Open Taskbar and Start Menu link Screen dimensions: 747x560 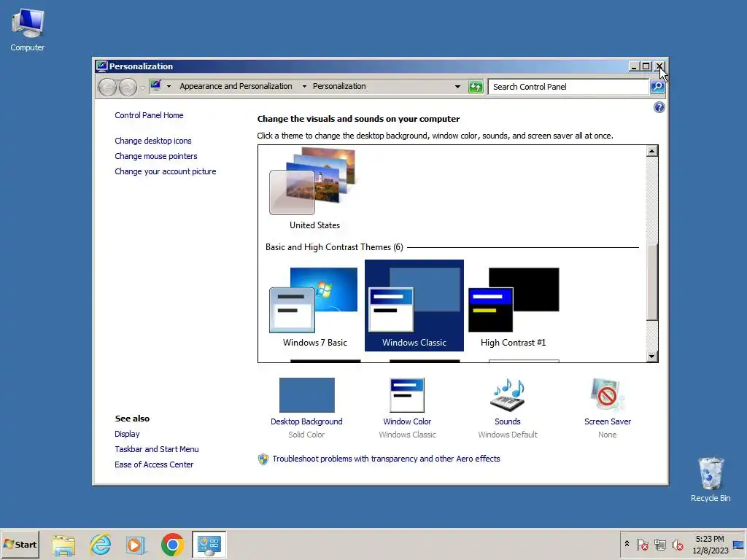[x=157, y=449]
